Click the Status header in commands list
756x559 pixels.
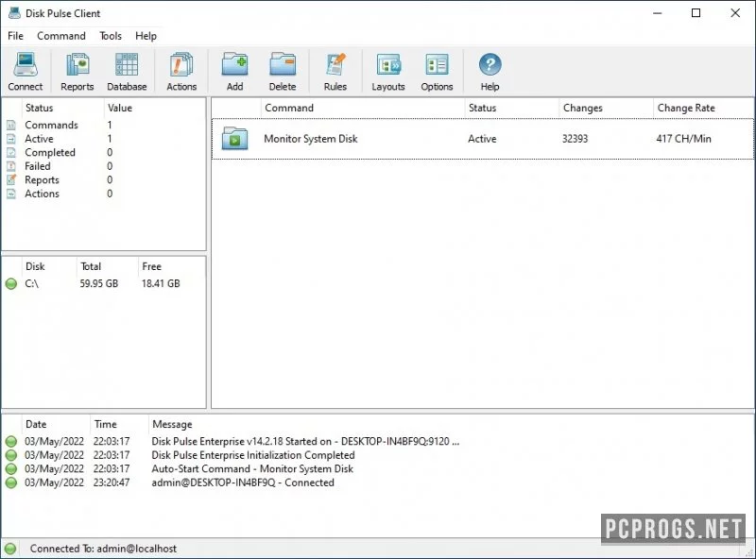pyautogui.click(x=511, y=108)
